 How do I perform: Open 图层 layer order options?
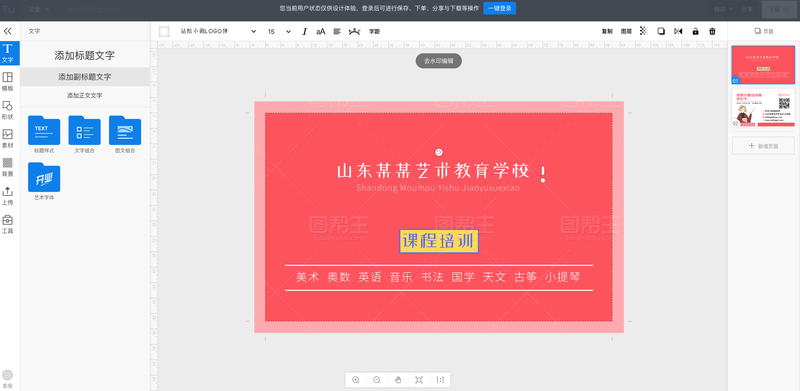(626, 31)
